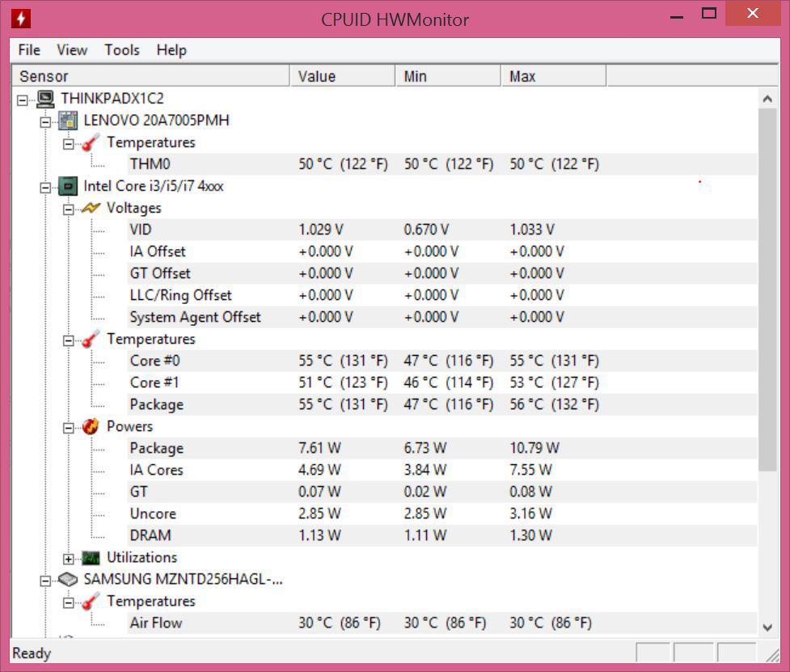
Task: Click the Voltages lightning icon
Action: 91,208
